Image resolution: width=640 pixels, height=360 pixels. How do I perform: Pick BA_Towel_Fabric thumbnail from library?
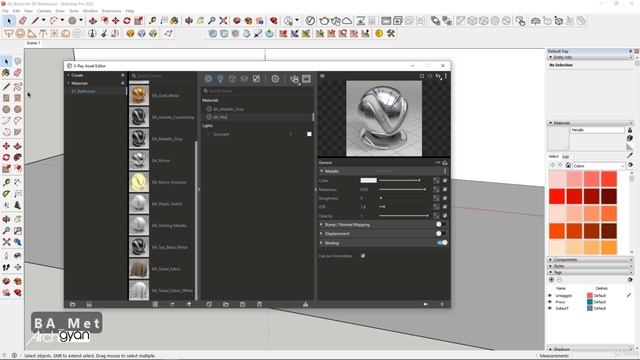pyautogui.click(x=139, y=269)
